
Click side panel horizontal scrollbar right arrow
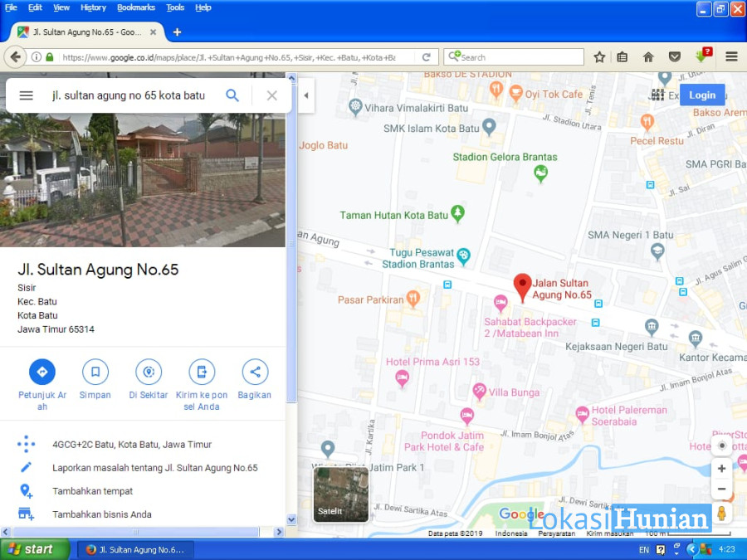click(x=280, y=532)
